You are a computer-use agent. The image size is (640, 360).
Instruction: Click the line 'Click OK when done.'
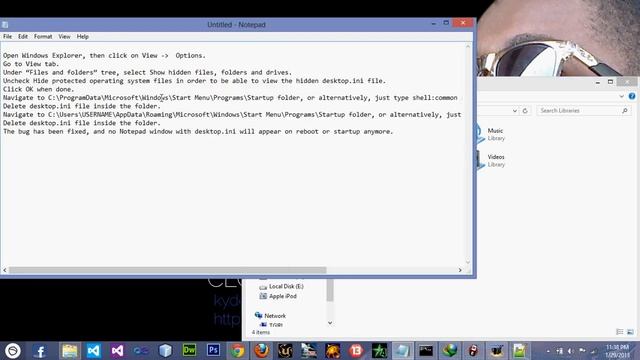click(38, 89)
